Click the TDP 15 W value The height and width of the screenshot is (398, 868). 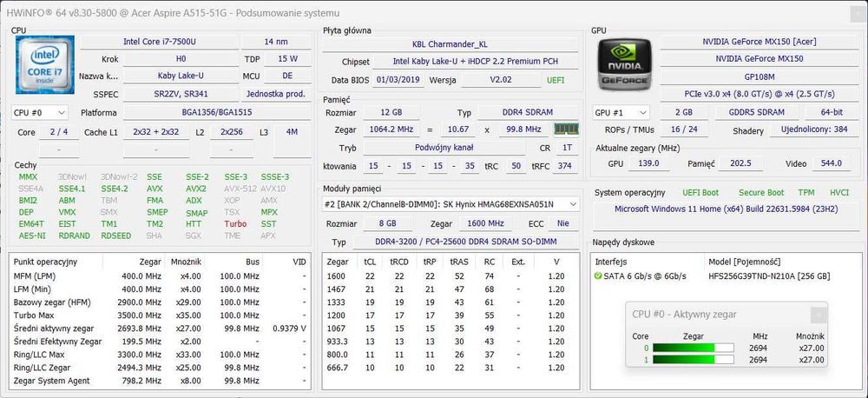click(x=287, y=59)
